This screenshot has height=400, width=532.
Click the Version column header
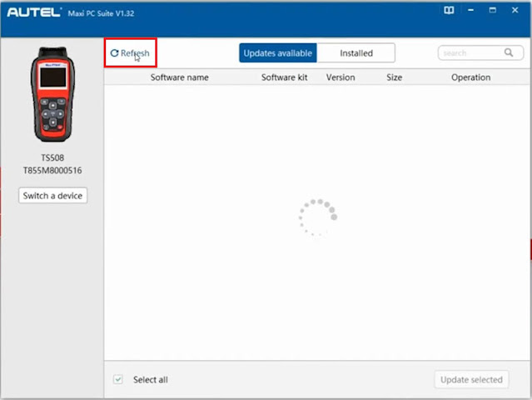[x=341, y=77]
